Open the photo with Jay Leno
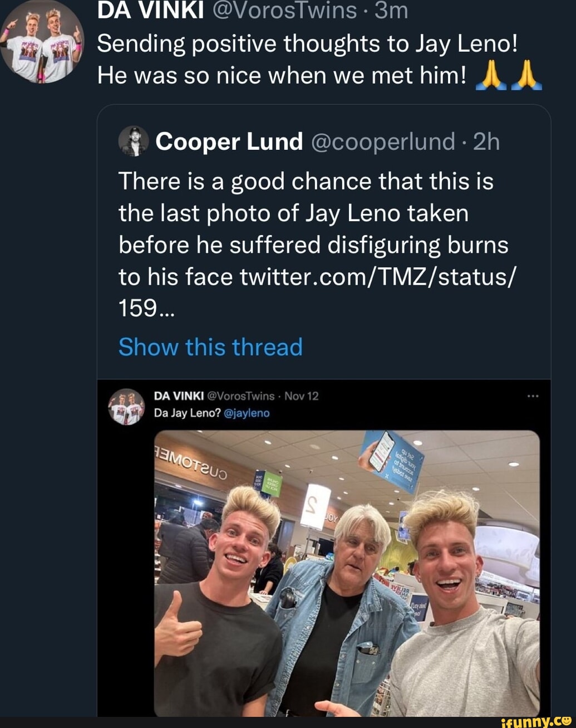Screen dimensions: 576x728 point(346,573)
